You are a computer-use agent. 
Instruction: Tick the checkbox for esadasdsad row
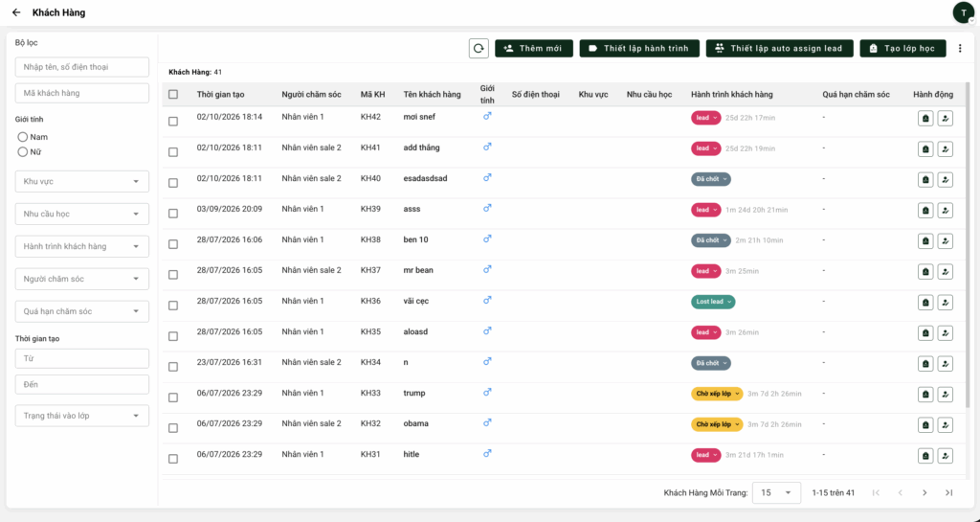point(173,183)
